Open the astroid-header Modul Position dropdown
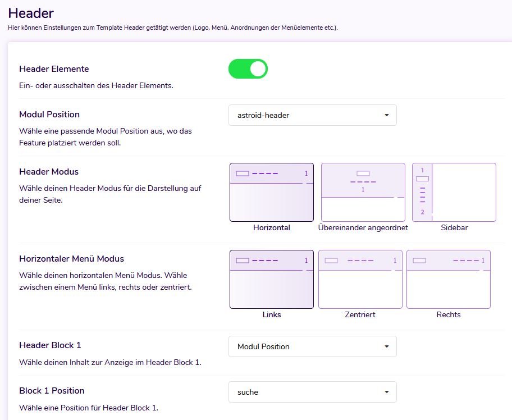 pos(312,115)
